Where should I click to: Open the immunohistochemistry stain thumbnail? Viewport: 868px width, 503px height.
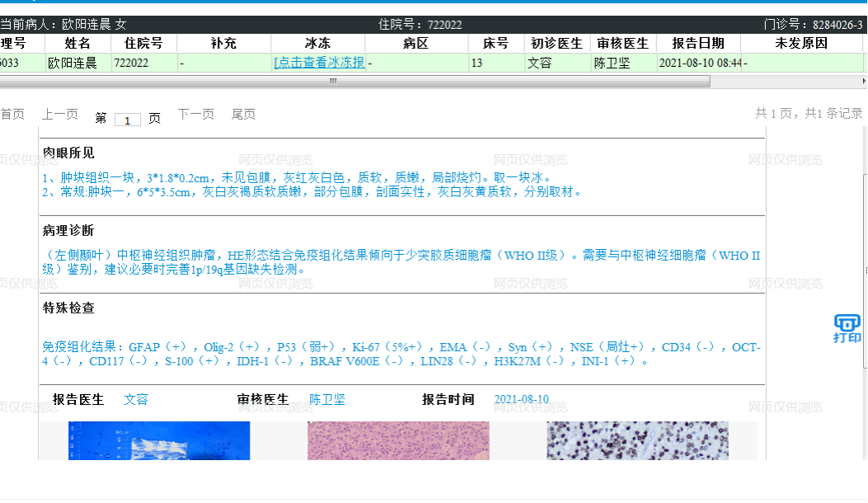[637, 441]
